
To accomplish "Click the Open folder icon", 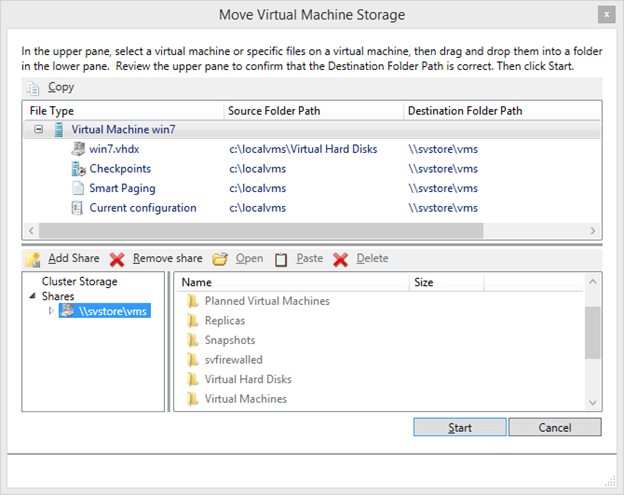I will (x=220, y=259).
